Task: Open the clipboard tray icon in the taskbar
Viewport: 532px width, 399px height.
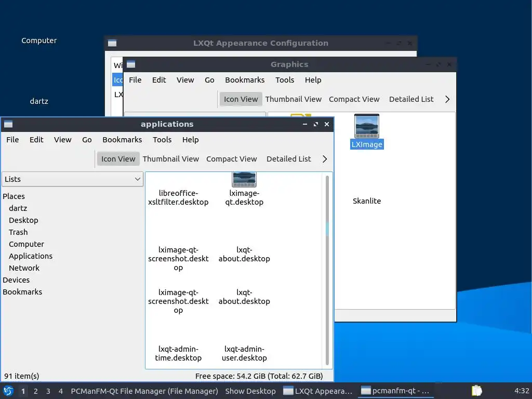Action: 477,391
